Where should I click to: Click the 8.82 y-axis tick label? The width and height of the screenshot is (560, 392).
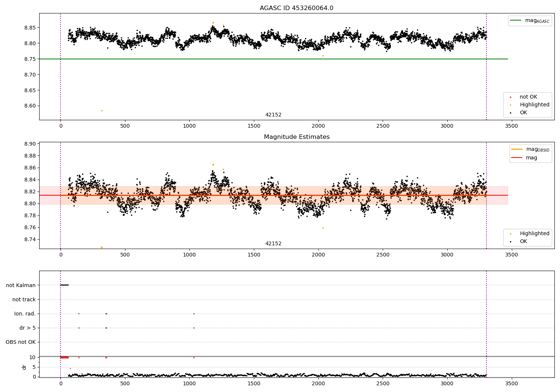(x=30, y=192)
